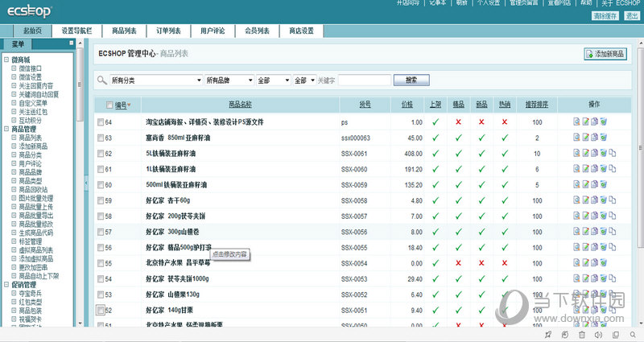644x342 pixels.
Task: Click the 添加新商品 button
Action: click(x=605, y=54)
